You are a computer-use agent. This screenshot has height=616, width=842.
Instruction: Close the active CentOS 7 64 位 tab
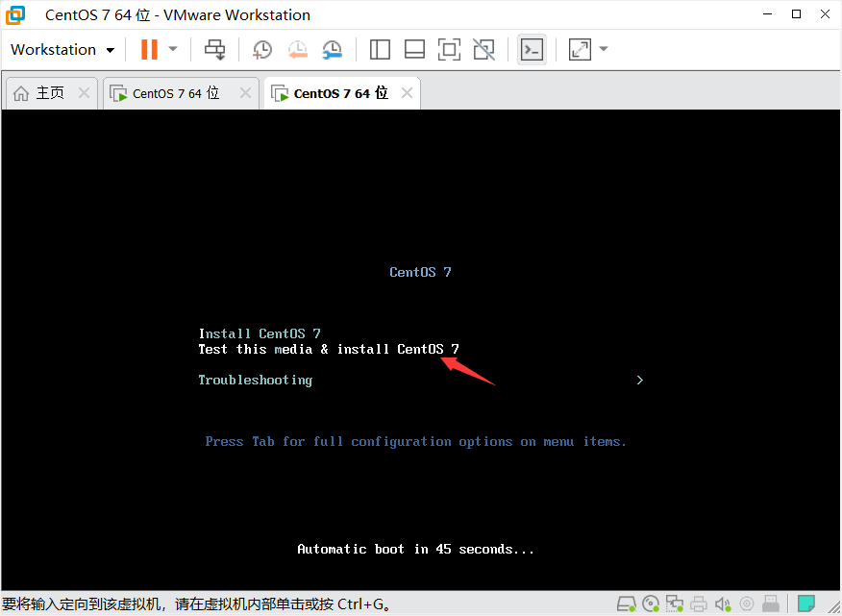point(407,93)
